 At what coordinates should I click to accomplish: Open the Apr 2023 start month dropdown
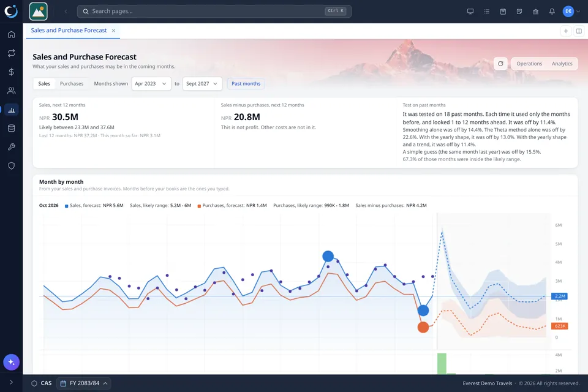[x=151, y=84]
